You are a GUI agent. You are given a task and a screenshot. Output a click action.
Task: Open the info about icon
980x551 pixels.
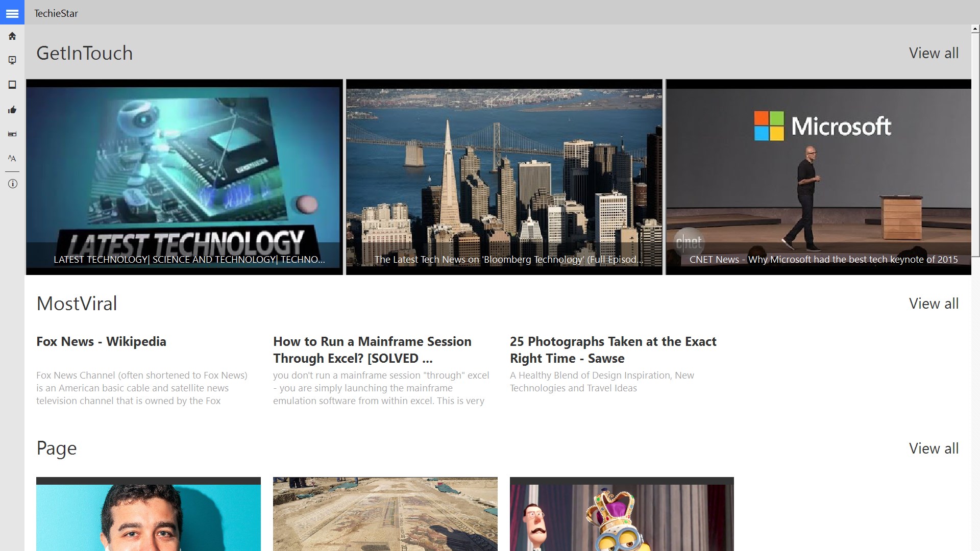[x=12, y=184]
